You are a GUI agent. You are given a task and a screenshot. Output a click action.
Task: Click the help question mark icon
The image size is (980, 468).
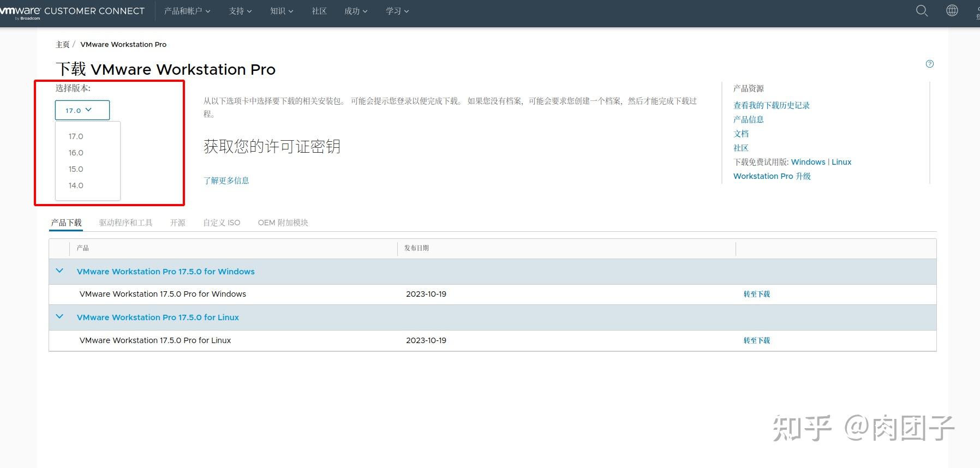click(x=930, y=64)
